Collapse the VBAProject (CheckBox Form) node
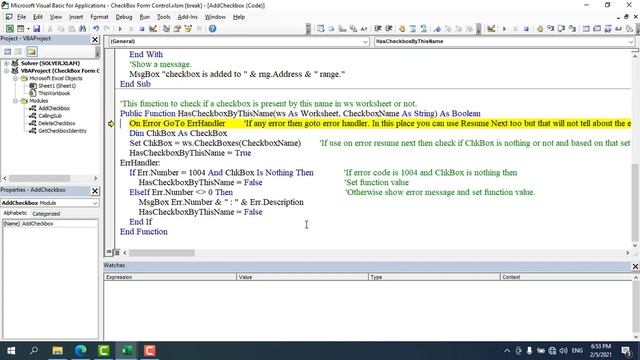Image resolution: width=640 pixels, height=360 pixels. [x=7, y=71]
